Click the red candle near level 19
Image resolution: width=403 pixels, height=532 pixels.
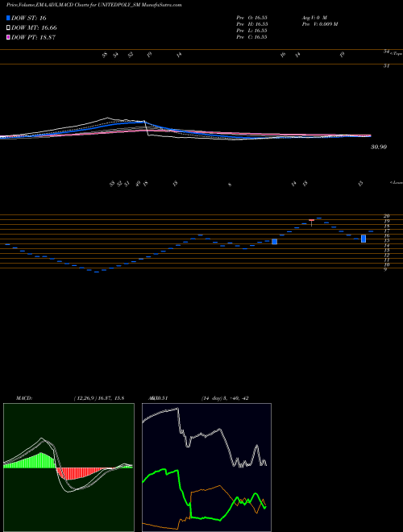click(x=311, y=222)
